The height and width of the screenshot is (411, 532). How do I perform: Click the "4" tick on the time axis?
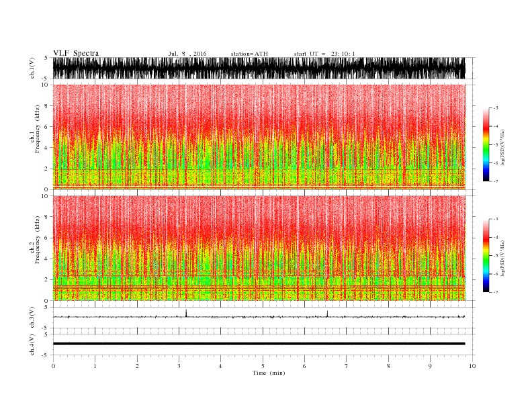(220, 366)
